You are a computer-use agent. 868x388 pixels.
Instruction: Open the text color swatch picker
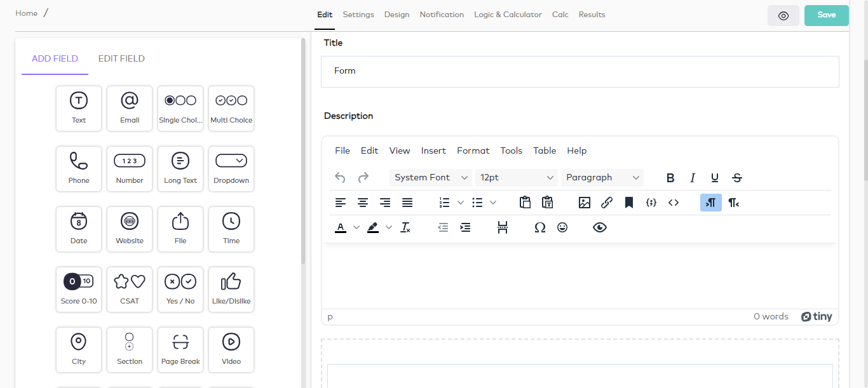tap(356, 227)
